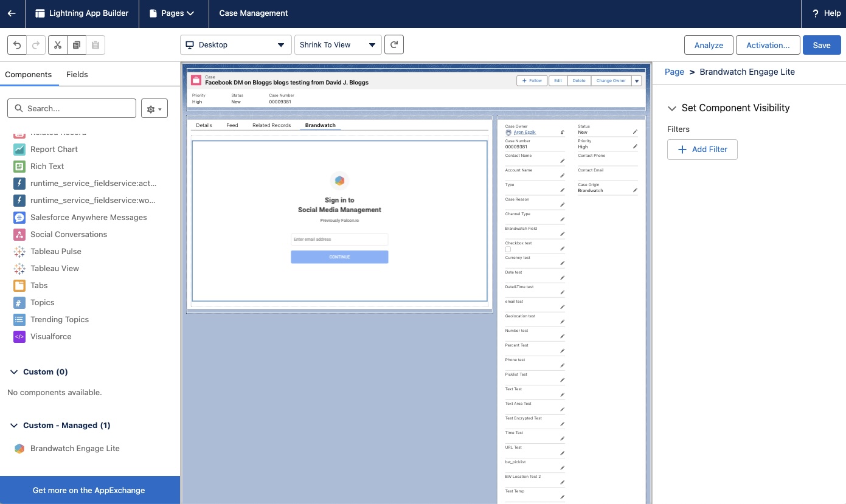Image resolution: width=846 pixels, height=504 pixels.
Task: Click the Enter email address field
Action: [339, 240]
